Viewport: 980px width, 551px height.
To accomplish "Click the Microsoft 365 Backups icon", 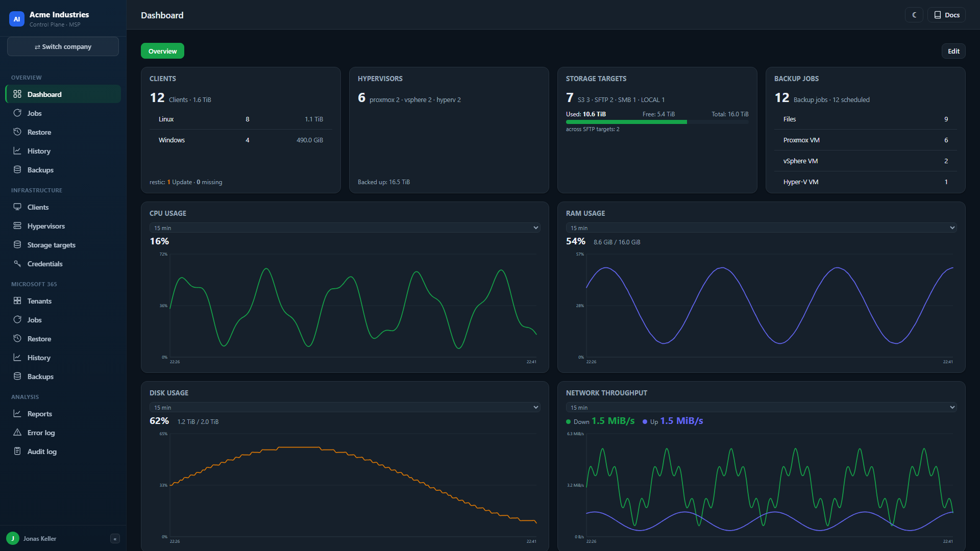I will pyautogui.click(x=17, y=377).
